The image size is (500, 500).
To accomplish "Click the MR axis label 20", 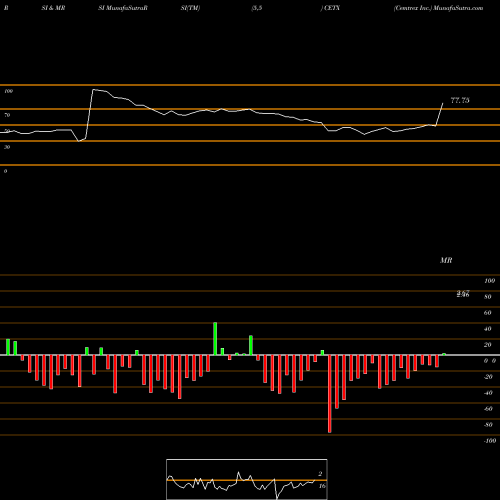I will pos(487,345).
